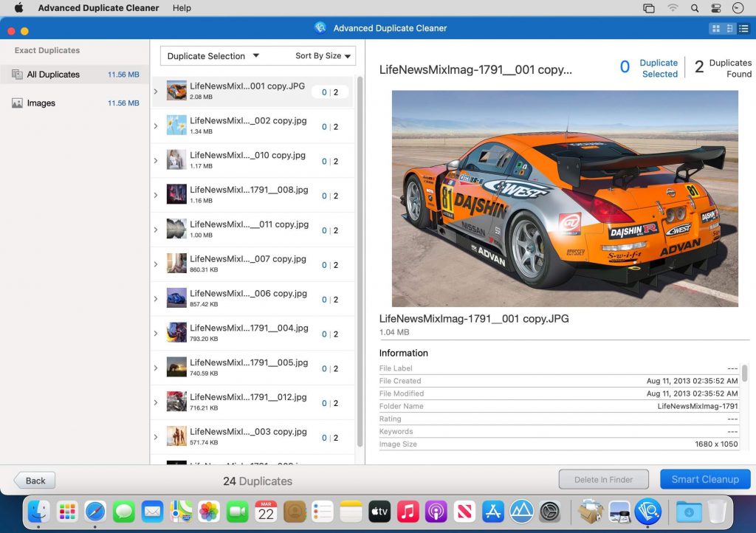This screenshot has width=756, height=533.
Task: Toggle selection count for LifeNewsMixl...002 copy.jpg
Action: click(x=330, y=126)
